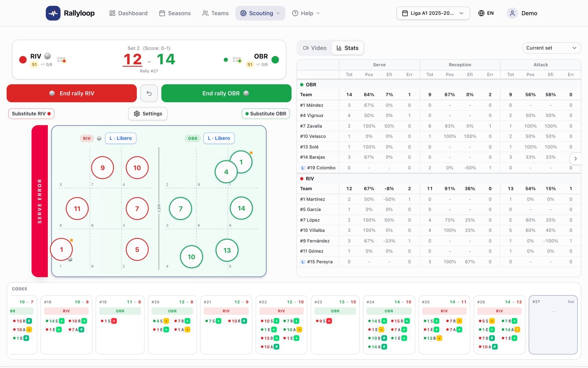588x368 pixels.
Task: Click the OBR rotation dots icon in scoreboard
Action: click(x=237, y=59)
